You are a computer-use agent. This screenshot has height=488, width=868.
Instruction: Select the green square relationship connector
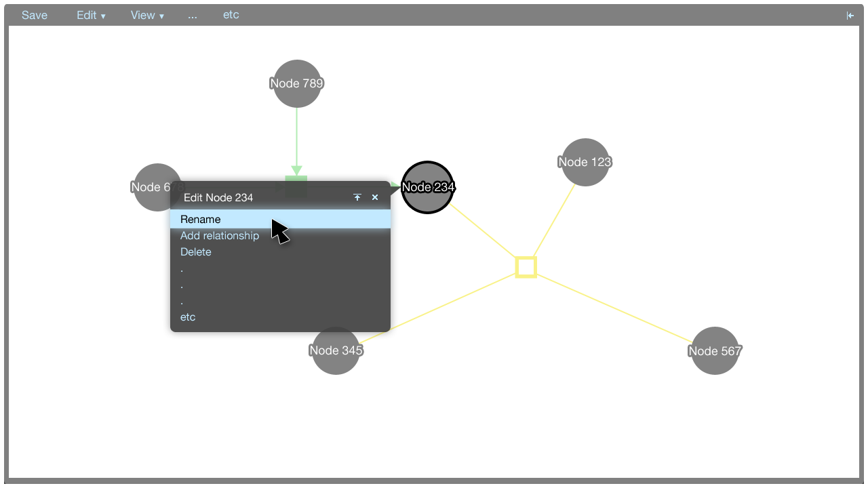[296, 179]
